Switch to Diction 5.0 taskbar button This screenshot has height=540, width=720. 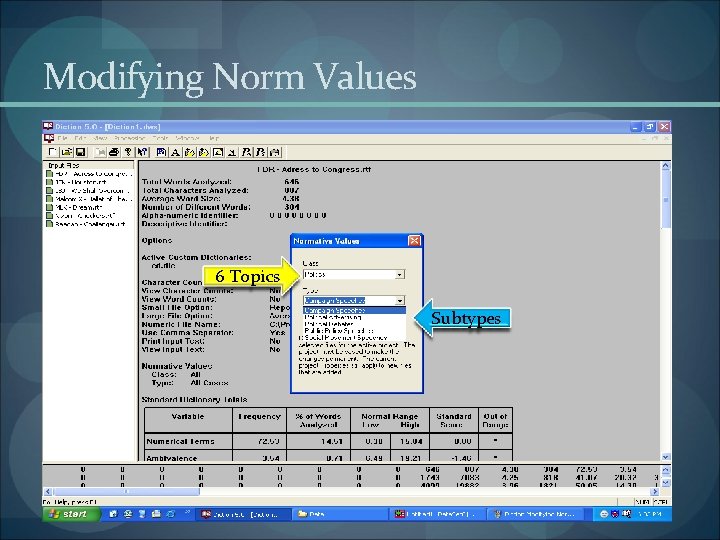pos(244,514)
